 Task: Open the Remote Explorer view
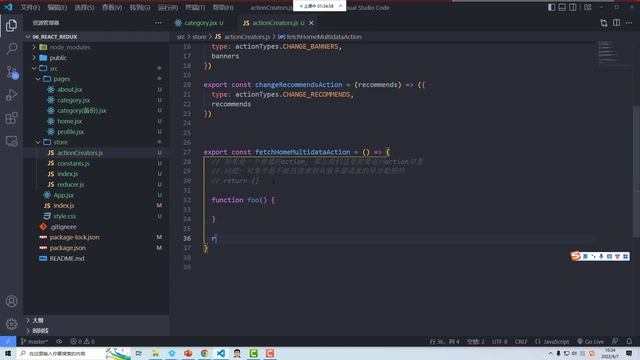pyautogui.click(x=11, y=141)
